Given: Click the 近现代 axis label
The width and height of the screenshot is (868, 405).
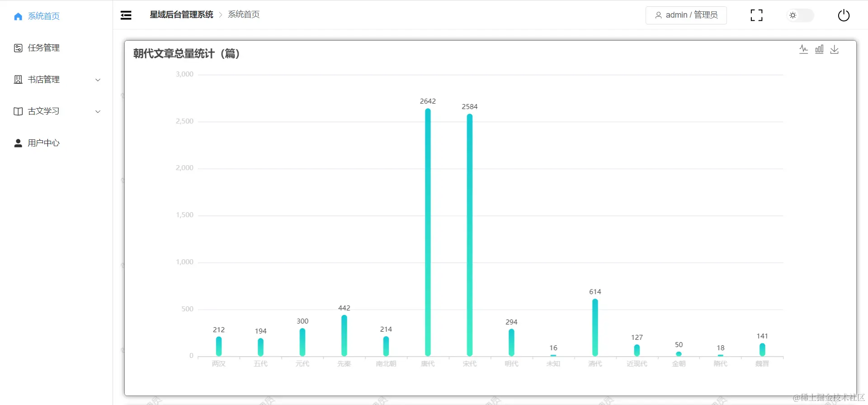Looking at the screenshot, I should [637, 364].
